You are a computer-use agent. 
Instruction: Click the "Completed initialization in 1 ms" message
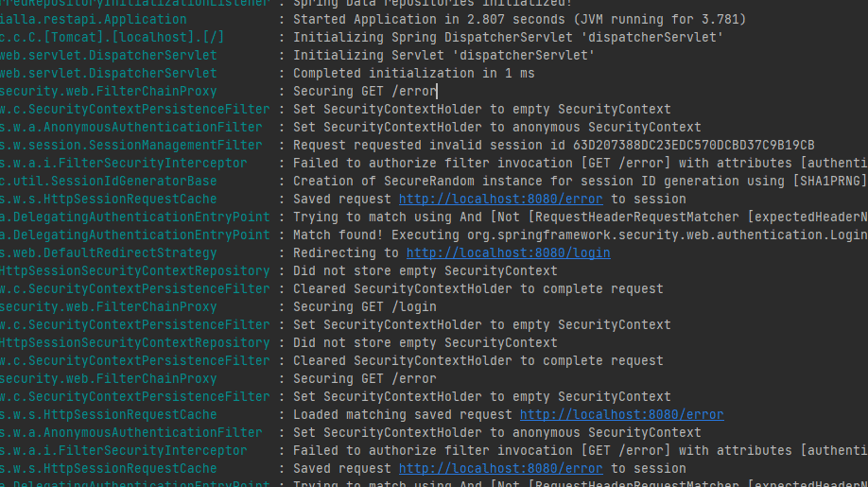coord(413,73)
